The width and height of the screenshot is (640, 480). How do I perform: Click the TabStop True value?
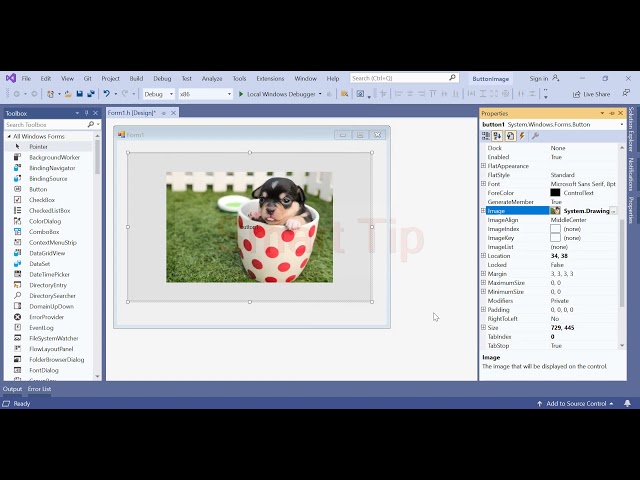click(x=556, y=345)
